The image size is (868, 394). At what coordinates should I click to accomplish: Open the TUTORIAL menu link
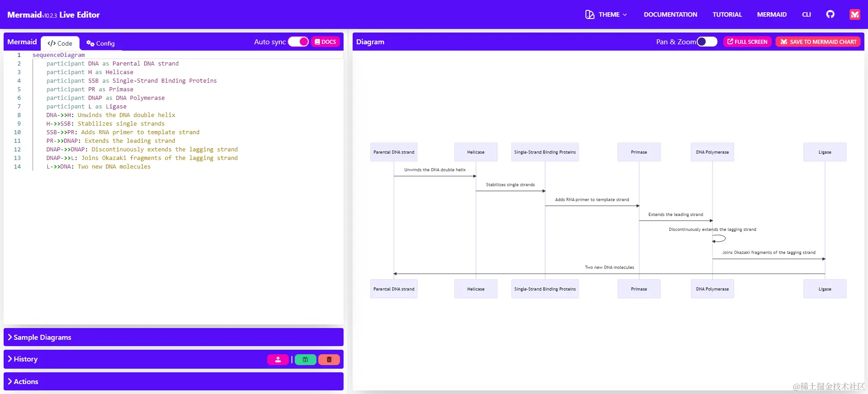click(727, 14)
